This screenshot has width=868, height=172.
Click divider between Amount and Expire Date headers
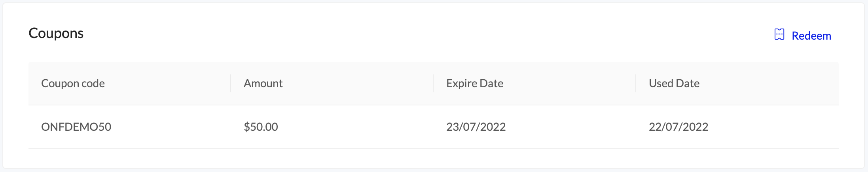click(x=433, y=83)
